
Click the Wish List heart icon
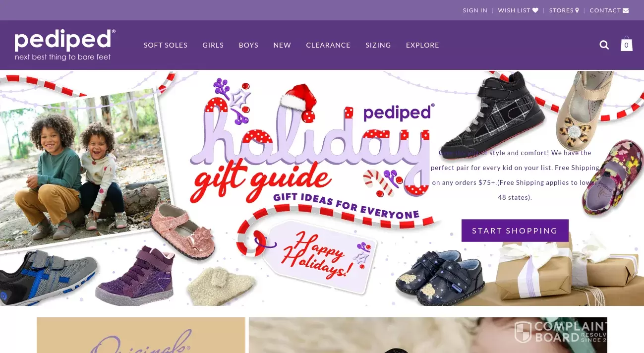[x=535, y=10]
